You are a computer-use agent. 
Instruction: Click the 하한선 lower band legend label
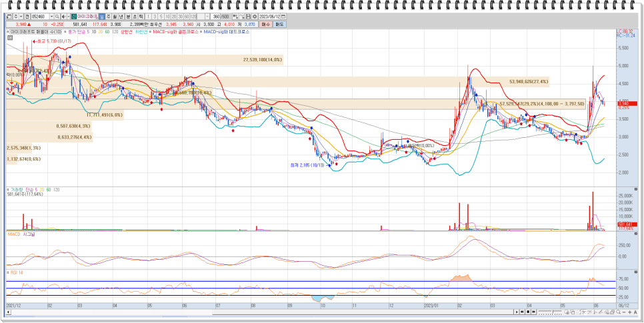[x=141, y=31]
